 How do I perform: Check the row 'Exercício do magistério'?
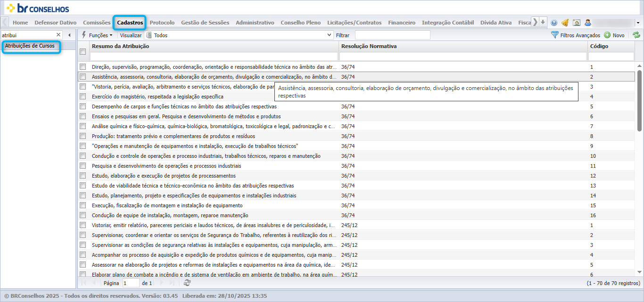[83, 97]
